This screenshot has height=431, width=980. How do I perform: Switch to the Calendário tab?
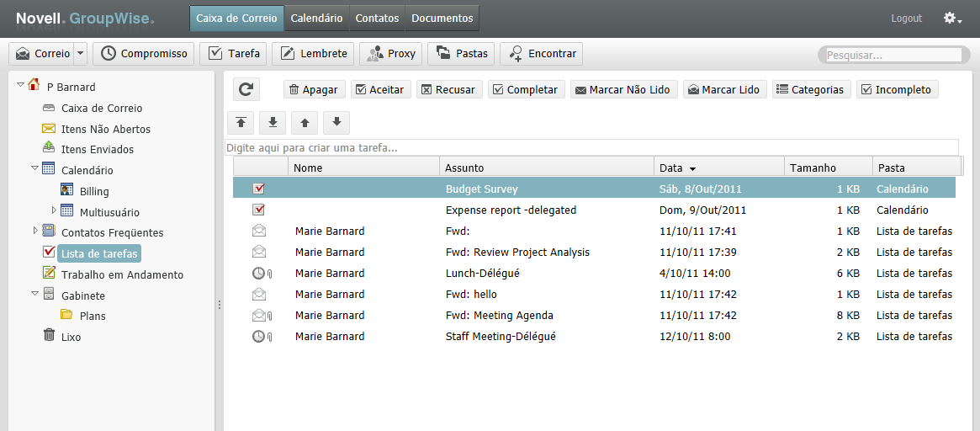pos(316,19)
